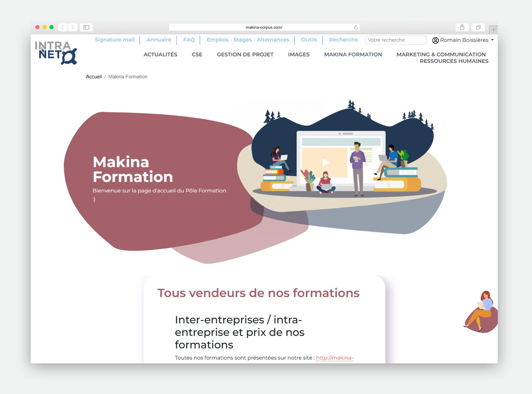The height and width of the screenshot is (394, 532).
Task: Click the Romain Boissières user name
Action: click(x=464, y=40)
